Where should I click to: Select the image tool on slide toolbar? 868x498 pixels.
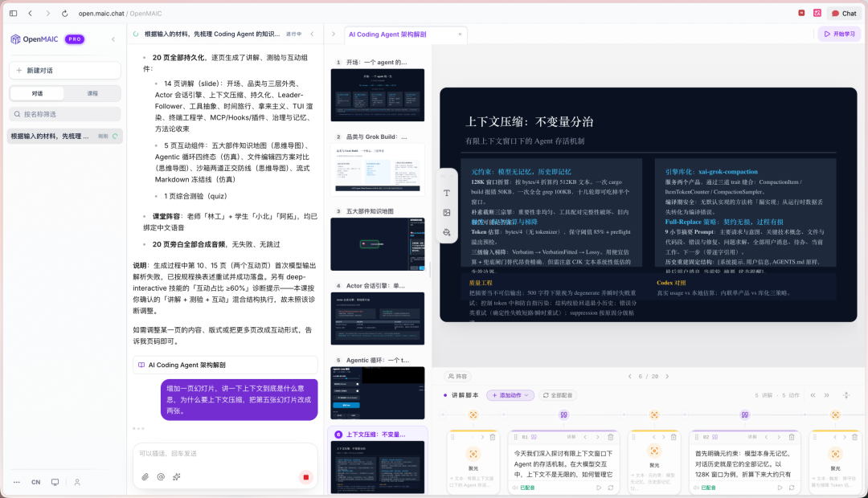(447, 213)
